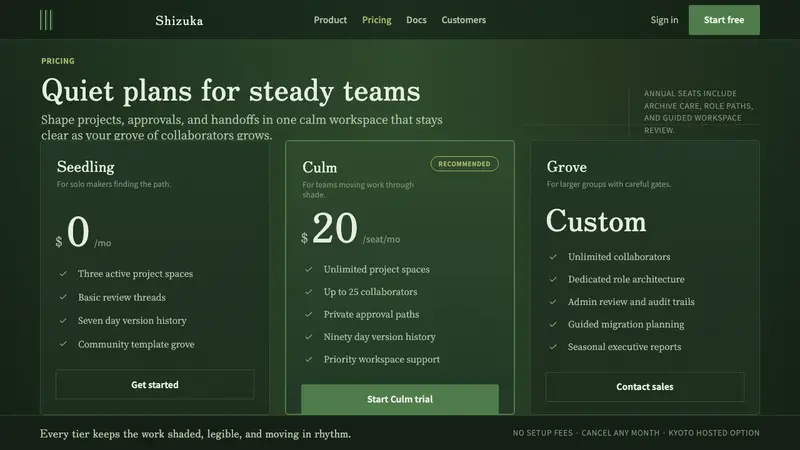Click checkmark beside Admin review and audit trails
Screen dimensions: 800x450
tap(553, 302)
